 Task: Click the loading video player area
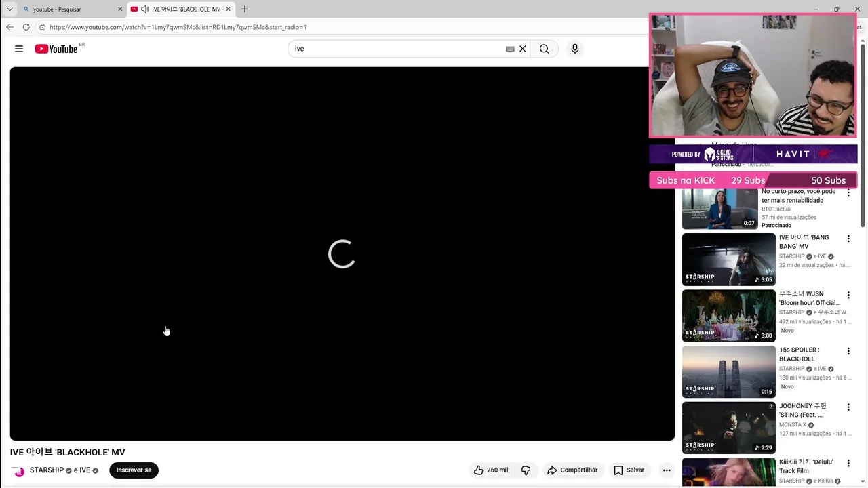[342, 253]
